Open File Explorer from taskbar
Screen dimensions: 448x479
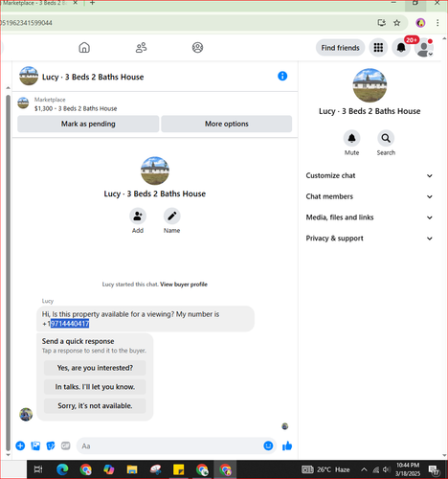132,469
